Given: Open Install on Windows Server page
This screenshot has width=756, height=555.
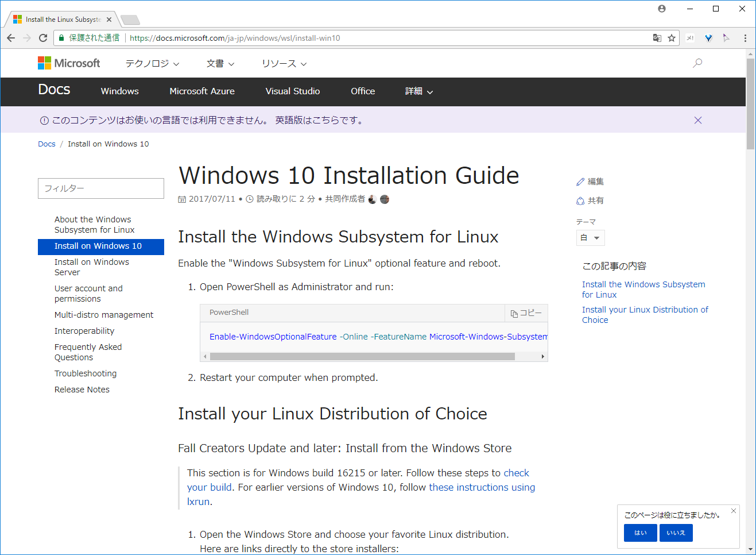Looking at the screenshot, I should click(92, 267).
